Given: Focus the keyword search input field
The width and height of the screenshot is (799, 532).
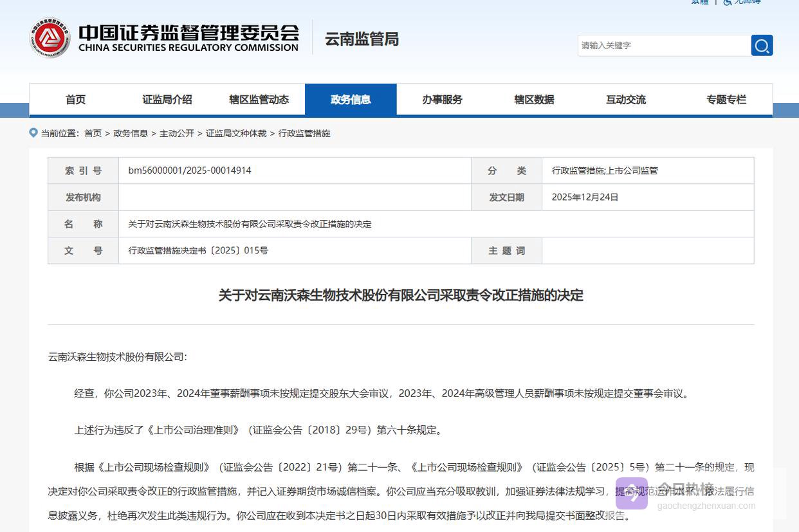Looking at the screenshot, I should [x=663, y=46].
